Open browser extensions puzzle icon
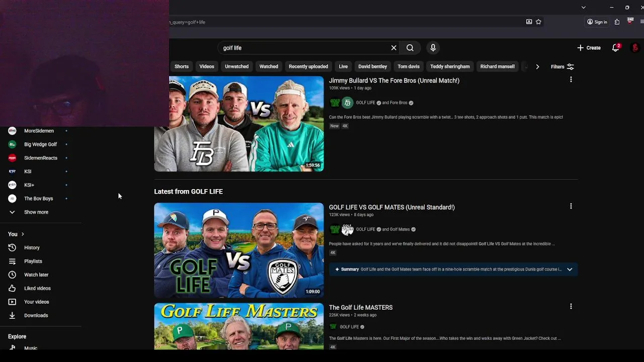 617,22
